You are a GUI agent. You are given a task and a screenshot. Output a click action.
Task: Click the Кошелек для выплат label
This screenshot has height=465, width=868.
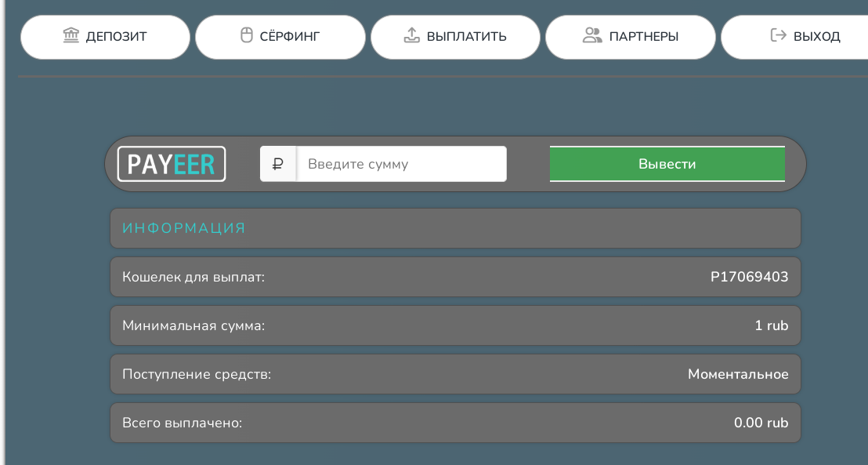point(193,277)
